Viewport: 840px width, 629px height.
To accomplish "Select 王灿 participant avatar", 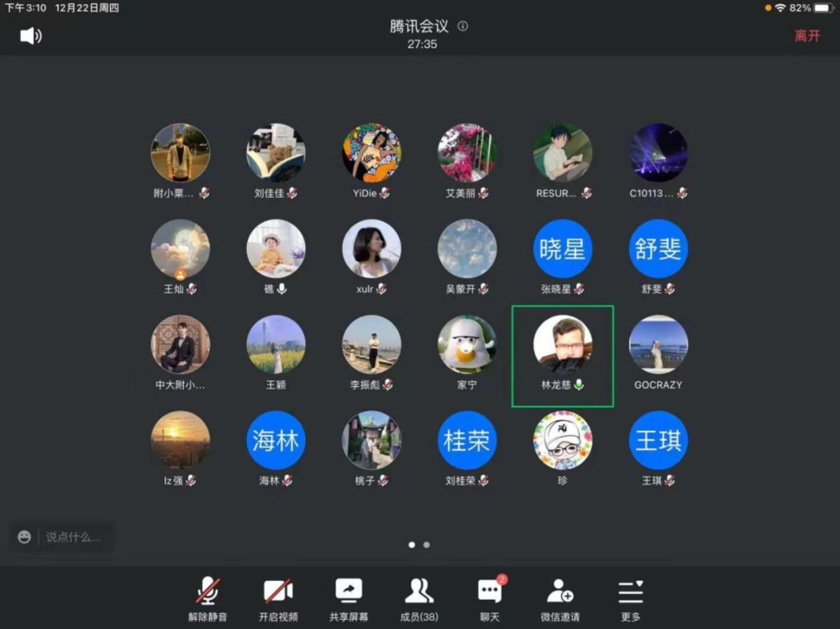I will point(181,249).
